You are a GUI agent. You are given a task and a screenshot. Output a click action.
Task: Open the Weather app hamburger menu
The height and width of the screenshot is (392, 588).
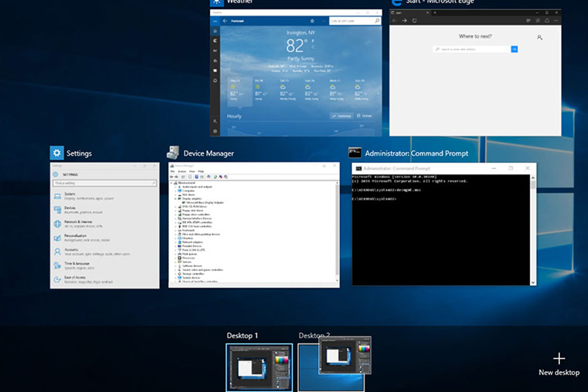214,21
